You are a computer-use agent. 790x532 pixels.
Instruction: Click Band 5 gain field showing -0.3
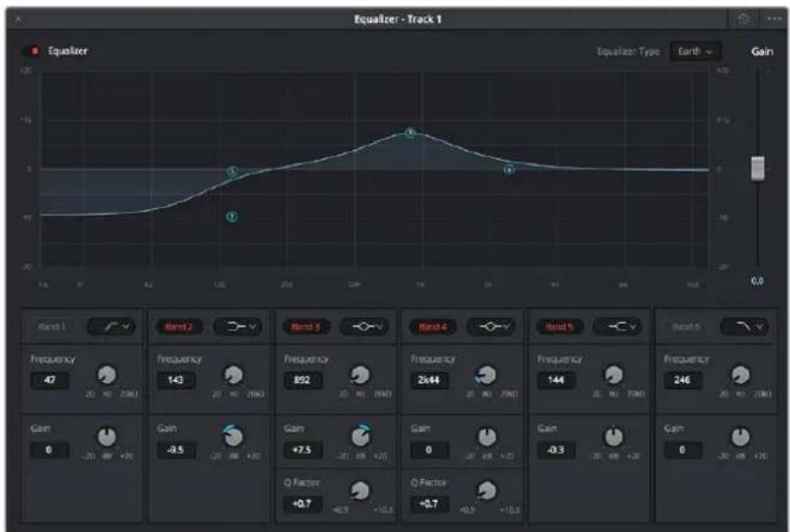(x=556, y=450)
